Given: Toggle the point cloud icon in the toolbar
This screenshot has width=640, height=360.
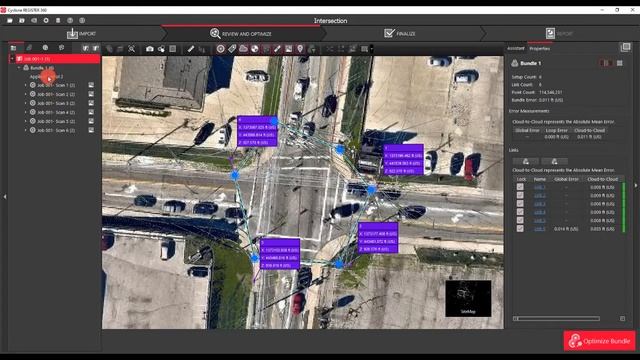Looking at the screenshot, I should click(243, 49).
